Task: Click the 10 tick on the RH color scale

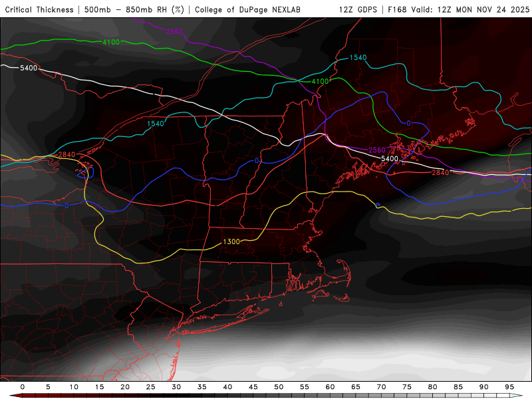Action: pos(74,387)
